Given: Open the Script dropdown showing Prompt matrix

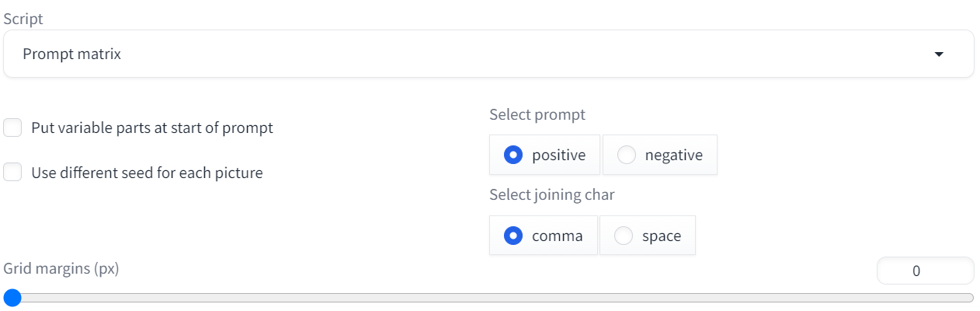Looking at the screenshot, I should (488, 54).
